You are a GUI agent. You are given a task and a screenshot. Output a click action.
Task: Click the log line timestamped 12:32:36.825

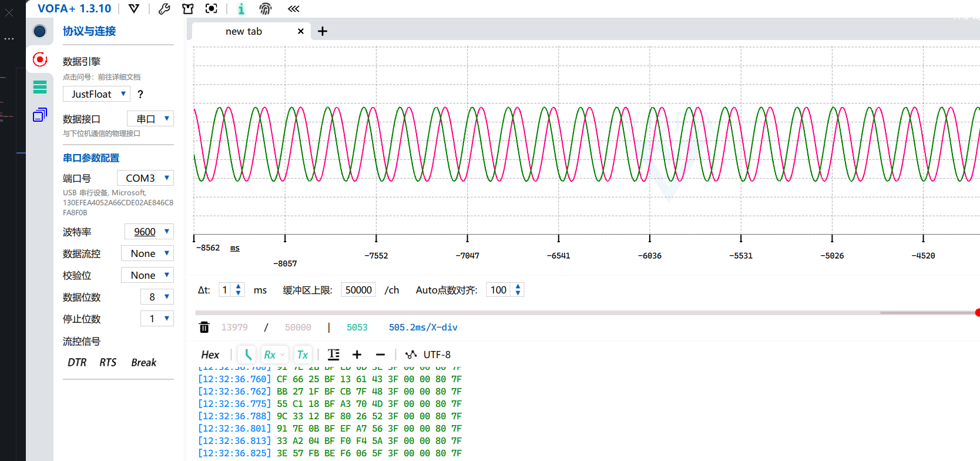330,453
